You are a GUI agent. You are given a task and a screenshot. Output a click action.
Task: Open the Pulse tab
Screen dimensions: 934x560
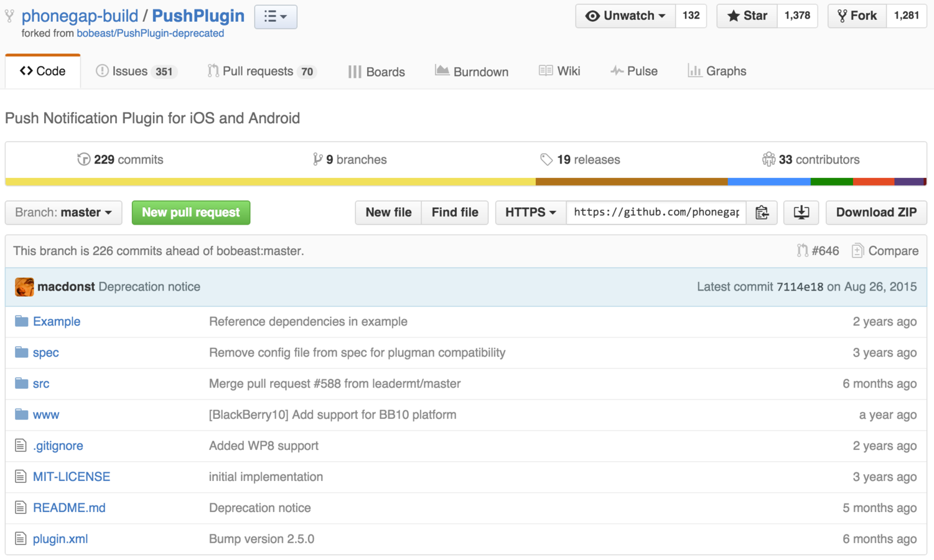coord(634,71)
